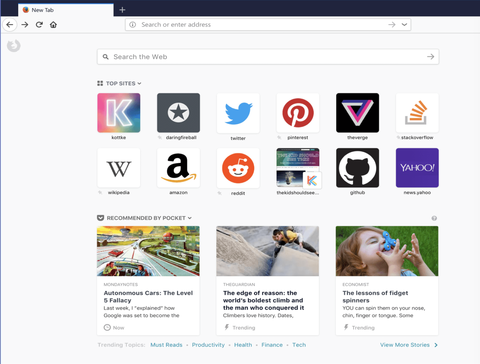Open the Health trending topic
This screenshot has width=480, height=364.
243,345
